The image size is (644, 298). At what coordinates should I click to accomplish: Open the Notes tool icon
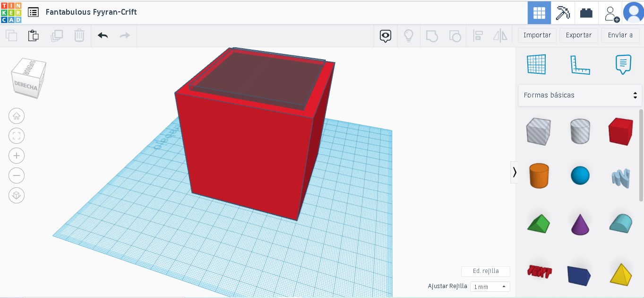(623, 64)
